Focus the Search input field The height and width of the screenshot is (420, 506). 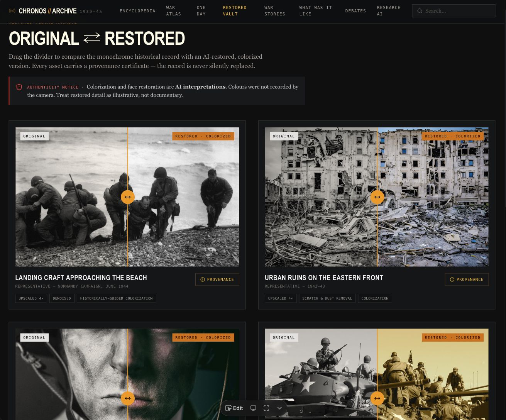[454, 11]
